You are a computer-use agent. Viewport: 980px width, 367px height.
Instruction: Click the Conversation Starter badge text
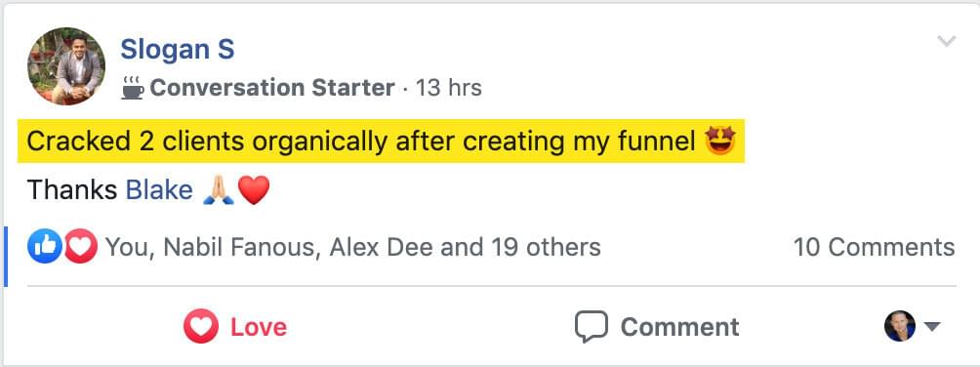pos(272,88)
